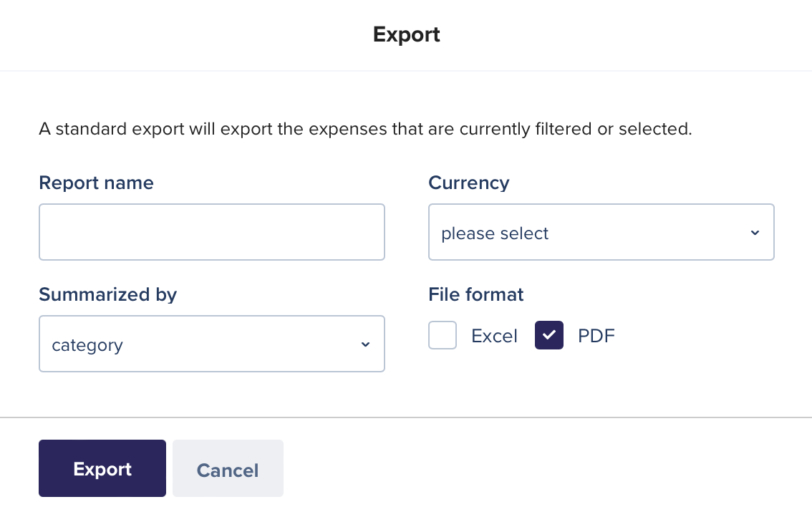Click the white checkmark in PDF box

[x=549, y=335]
